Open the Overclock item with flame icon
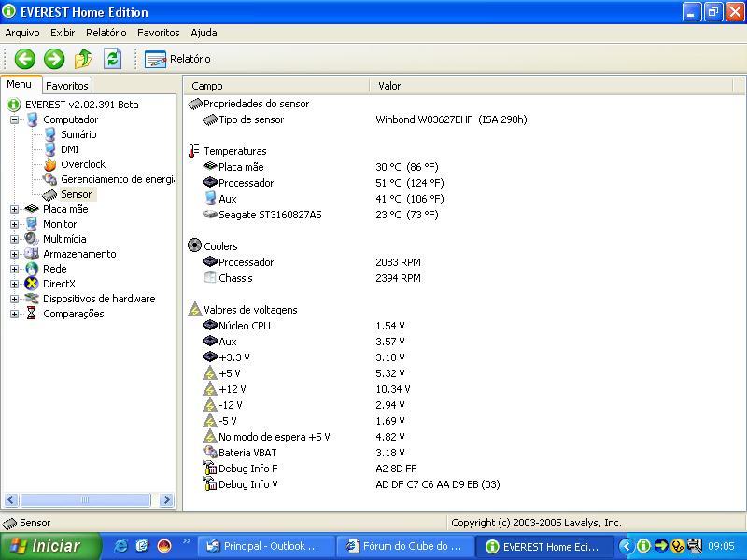Viewport: 747px width, 560px height. point(83,164)
